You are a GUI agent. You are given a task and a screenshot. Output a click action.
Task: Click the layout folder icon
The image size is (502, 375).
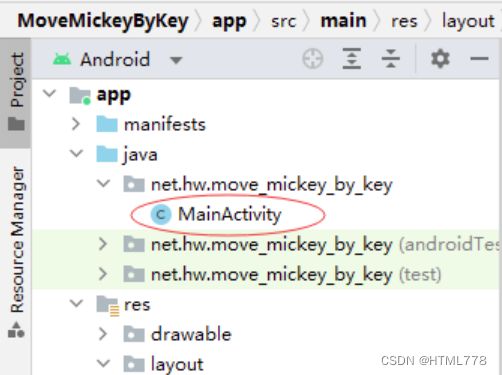134,364
